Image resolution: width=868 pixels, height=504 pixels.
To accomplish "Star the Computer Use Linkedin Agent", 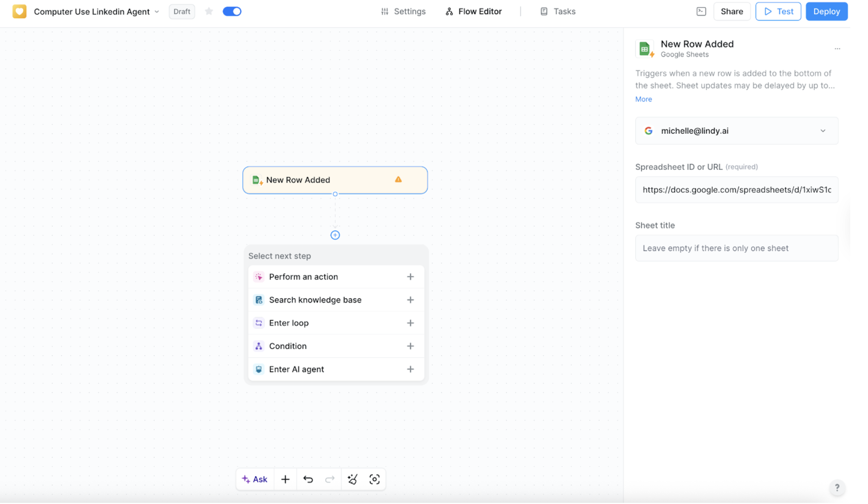I will pos(209,11).
